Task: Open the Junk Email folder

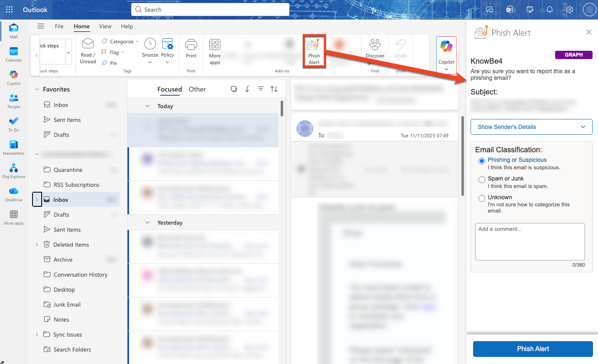Action: (x=67, y=305)
